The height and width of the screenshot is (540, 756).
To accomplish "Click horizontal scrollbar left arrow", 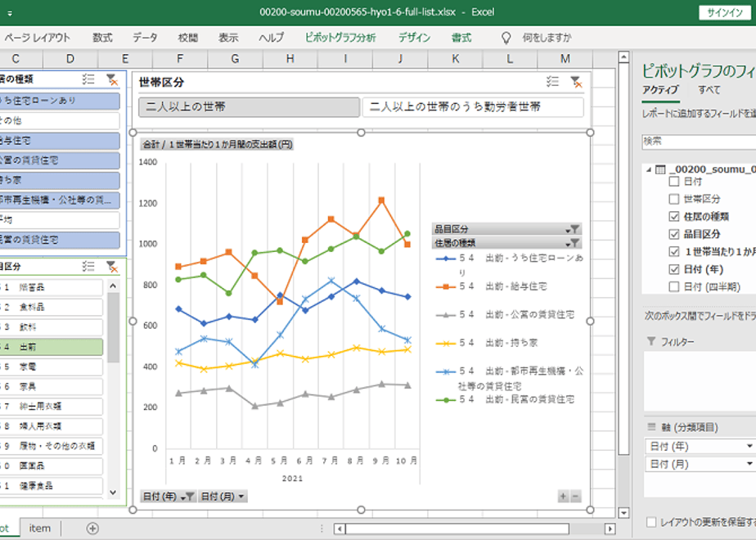I will (340, 529).
